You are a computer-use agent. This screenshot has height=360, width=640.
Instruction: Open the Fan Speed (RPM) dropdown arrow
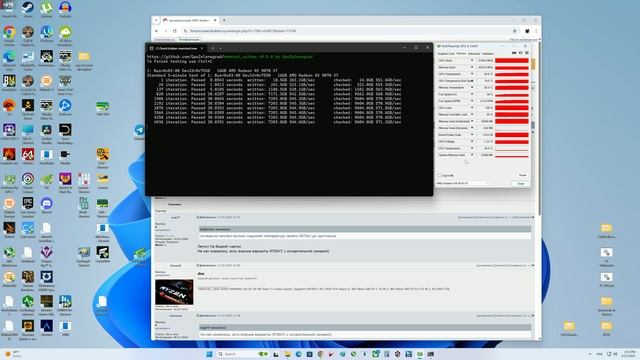(x=472, y=101)
